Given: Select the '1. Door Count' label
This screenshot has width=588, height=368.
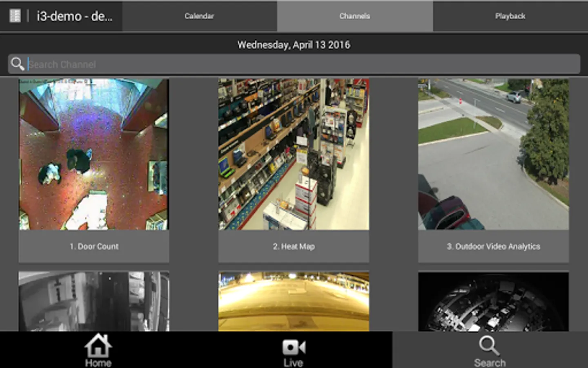Looking at the screenshot, I should pos(94,246).
